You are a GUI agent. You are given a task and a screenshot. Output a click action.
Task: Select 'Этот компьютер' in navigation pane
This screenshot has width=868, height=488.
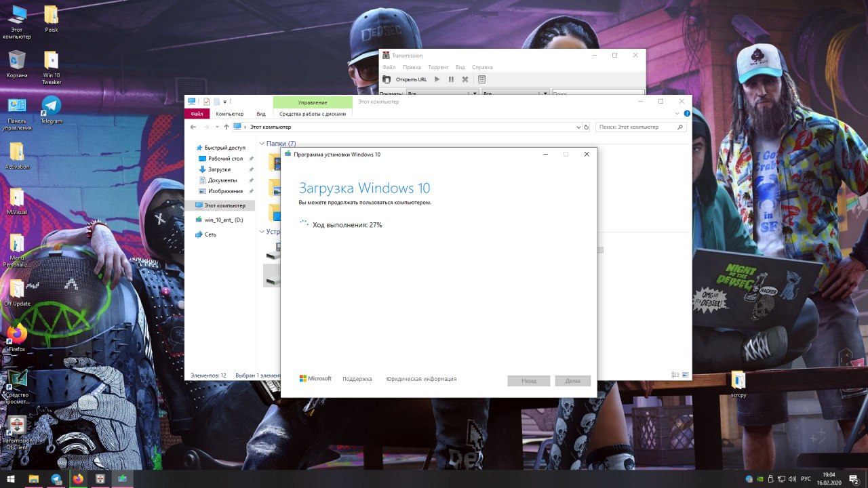tap(220, 205)
